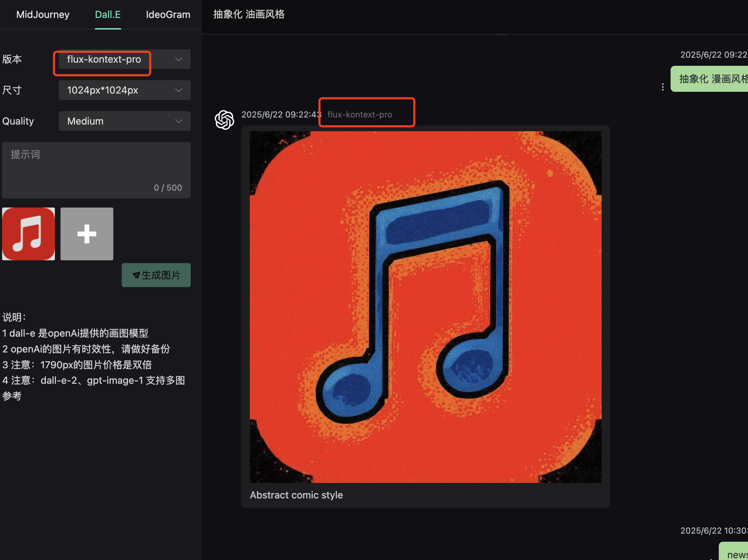The image size is (748, 560).
Task: Open the 版本 dropdown showing flux-kontext-pro
Action: click(x=124, y=59)
